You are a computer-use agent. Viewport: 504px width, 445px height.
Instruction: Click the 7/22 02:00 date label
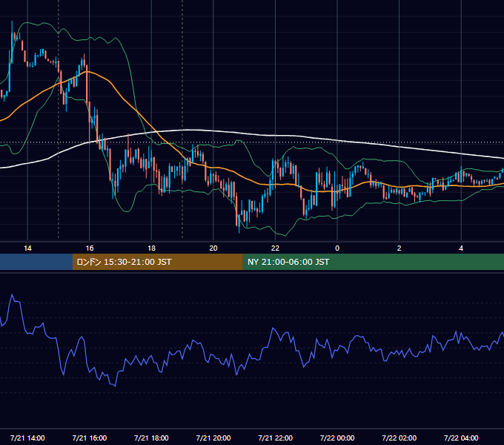pos(399,438)
